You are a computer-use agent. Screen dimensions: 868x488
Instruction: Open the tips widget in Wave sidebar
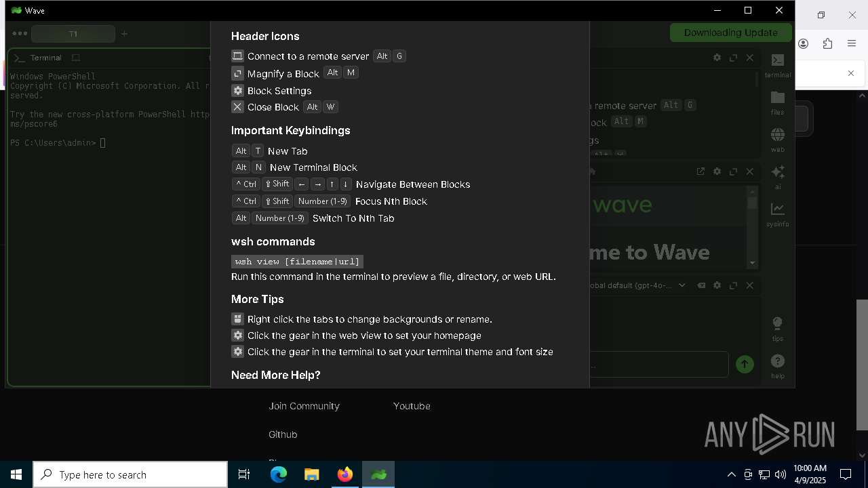click(x=778, y=329)
